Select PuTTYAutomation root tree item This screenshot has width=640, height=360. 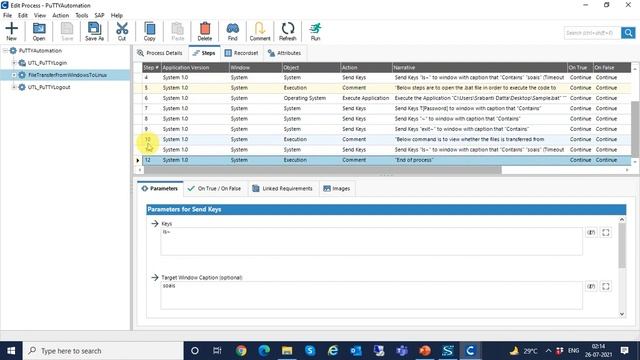40,51
